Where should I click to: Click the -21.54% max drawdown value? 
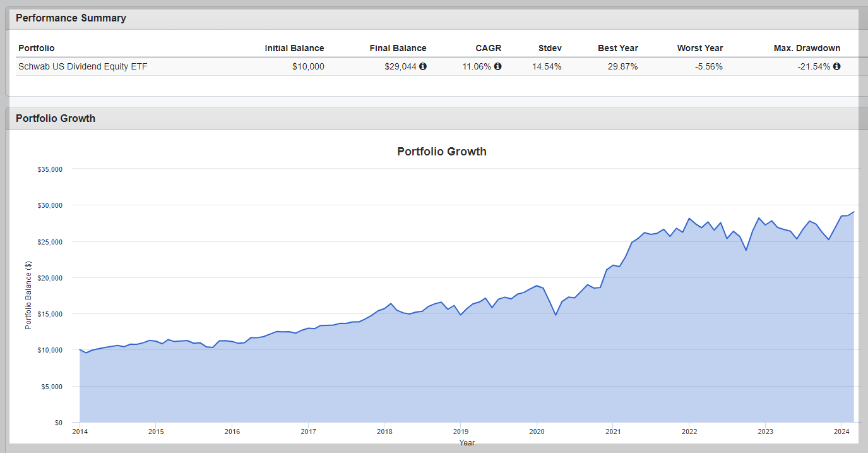click(x=814, y=66)
